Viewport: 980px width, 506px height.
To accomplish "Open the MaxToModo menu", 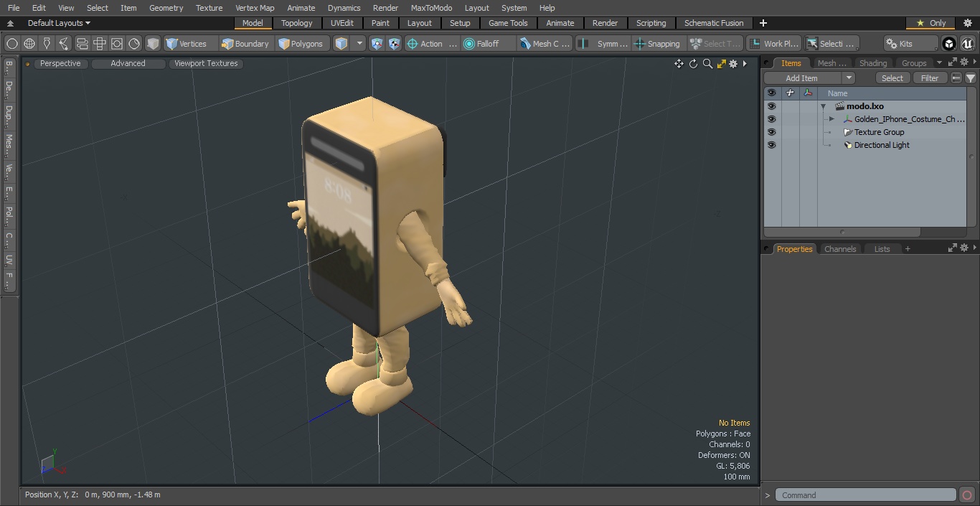I will click(431, 8).
